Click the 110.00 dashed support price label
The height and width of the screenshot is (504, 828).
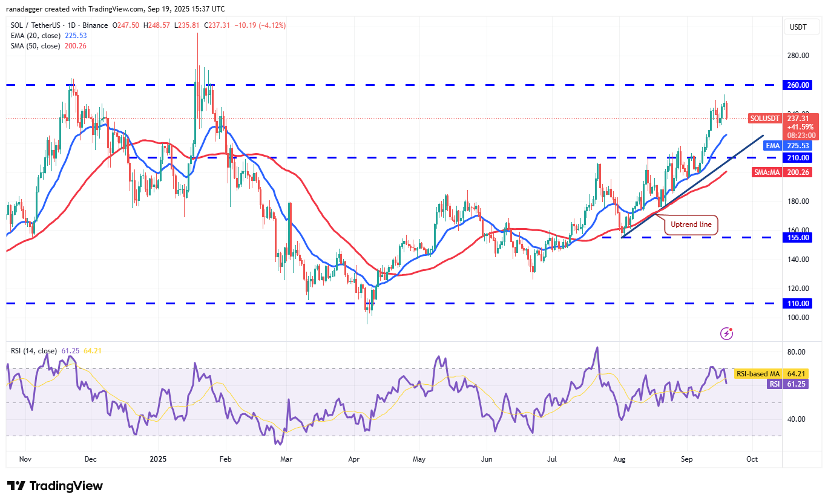point(797,303)
